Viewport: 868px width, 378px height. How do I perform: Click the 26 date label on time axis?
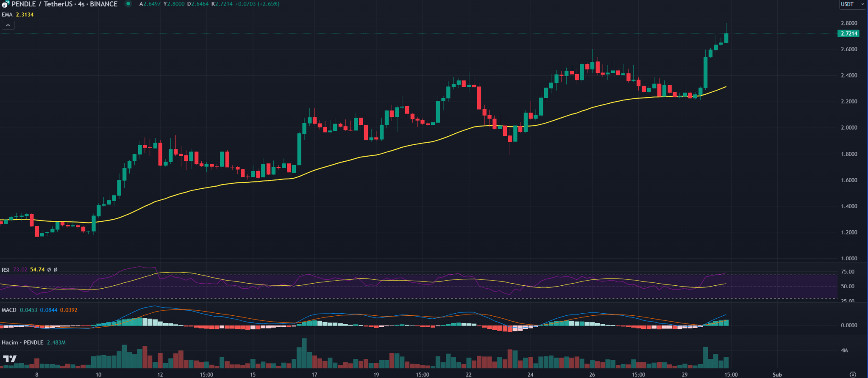point(592,375)
